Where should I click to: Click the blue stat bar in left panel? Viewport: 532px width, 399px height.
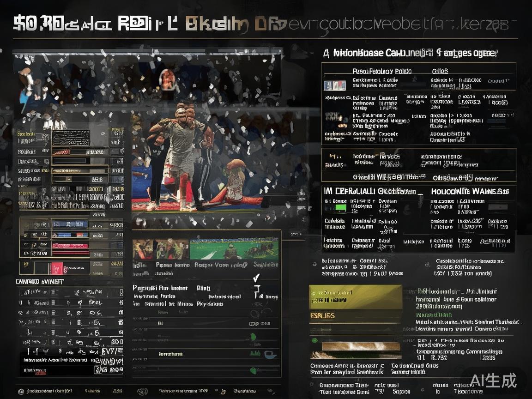click(70, 224)
